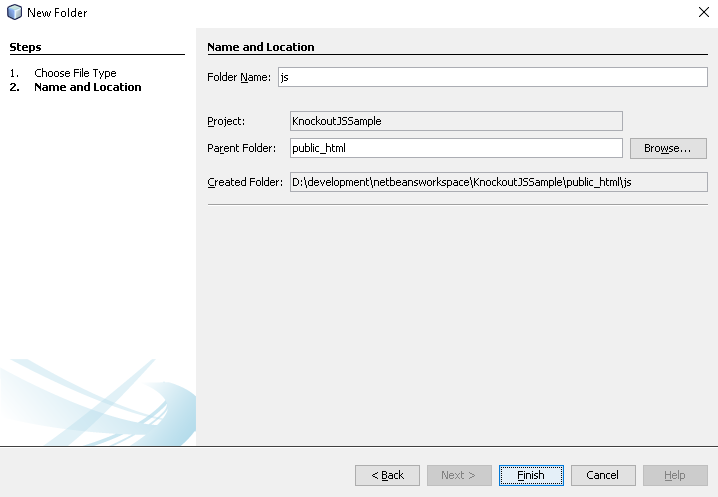Click the Created Folder path field

coord(499,182)
